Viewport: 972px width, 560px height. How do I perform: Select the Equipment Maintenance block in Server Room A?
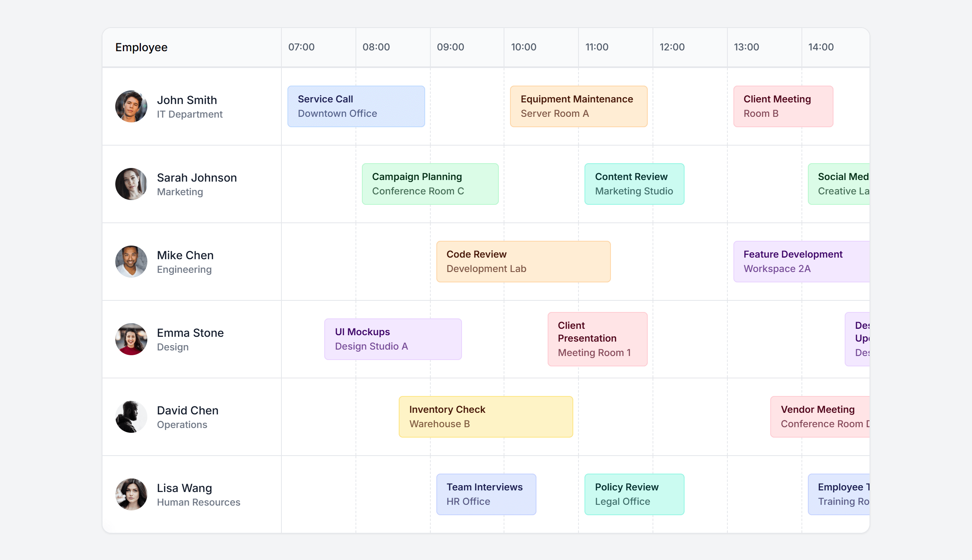pos(578,106)
